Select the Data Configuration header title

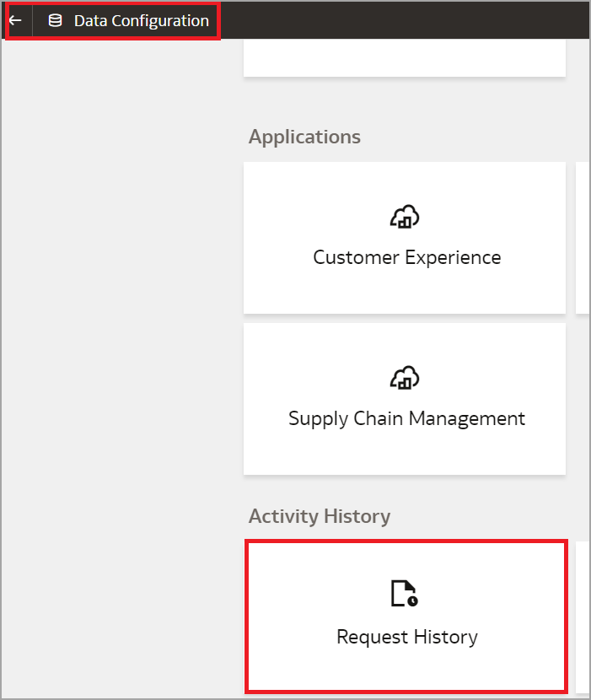[x=141, y=20]
